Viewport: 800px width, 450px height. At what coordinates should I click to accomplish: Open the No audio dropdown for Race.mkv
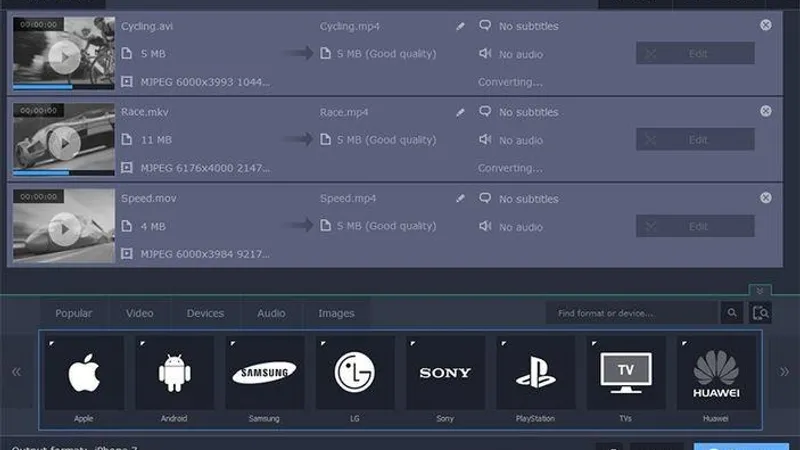(x=519, y=140)
